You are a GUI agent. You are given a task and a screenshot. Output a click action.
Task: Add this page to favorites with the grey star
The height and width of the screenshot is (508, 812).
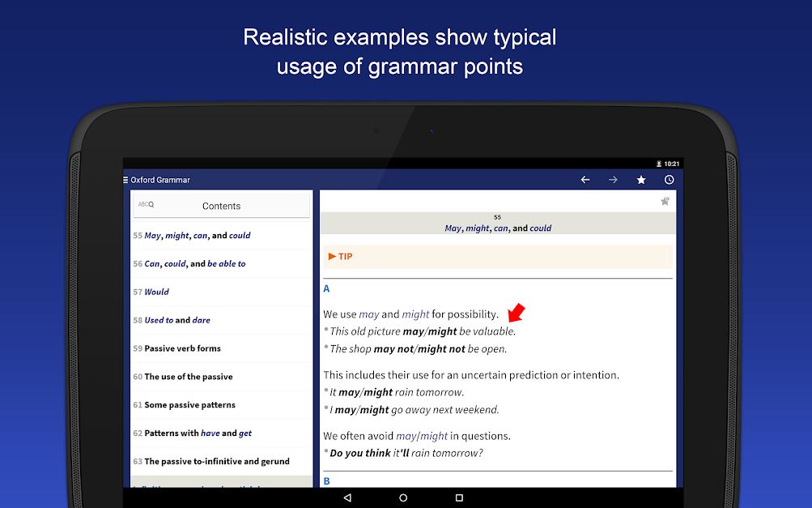pos(665,201)
